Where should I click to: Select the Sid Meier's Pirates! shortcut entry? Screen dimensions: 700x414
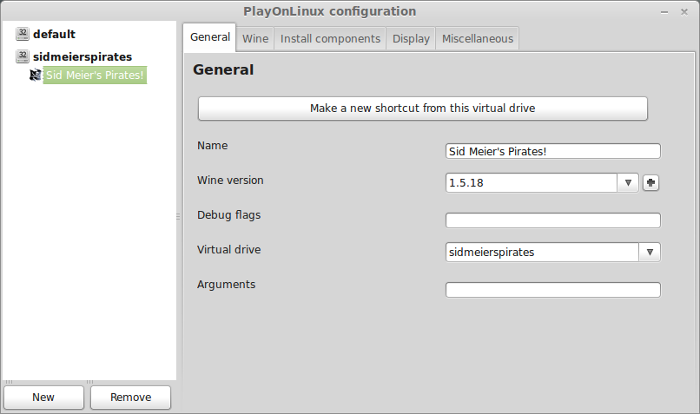(x=95, y=75)
